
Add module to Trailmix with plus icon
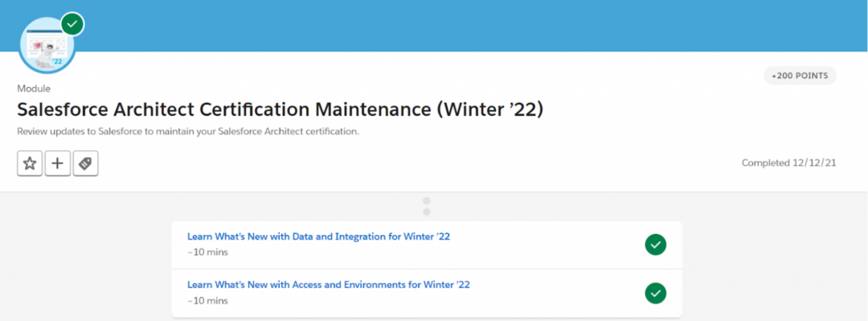pos(58,163)
